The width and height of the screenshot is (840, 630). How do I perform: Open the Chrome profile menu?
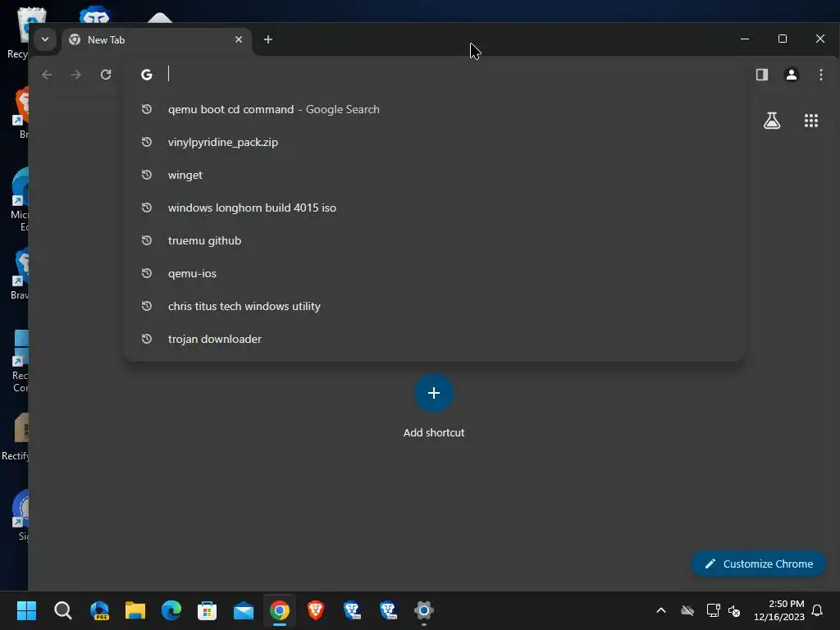(x=791, y=75)
